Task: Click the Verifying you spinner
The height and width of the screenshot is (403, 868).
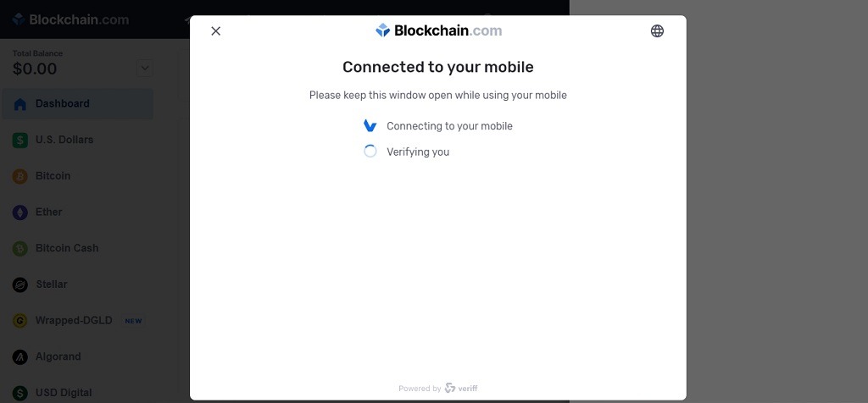Action: pyautogui.click(x=370, y=152)
